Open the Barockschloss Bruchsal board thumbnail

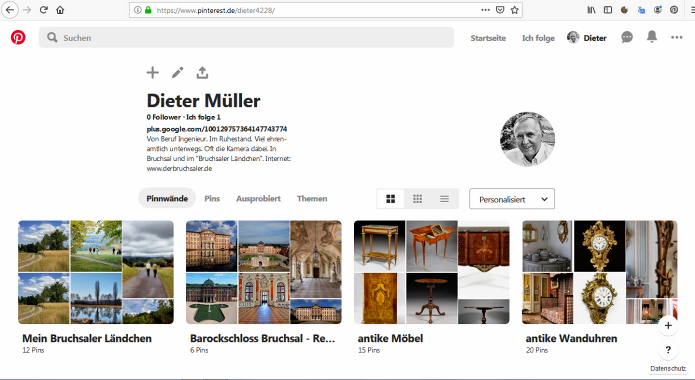coord(264,272)
